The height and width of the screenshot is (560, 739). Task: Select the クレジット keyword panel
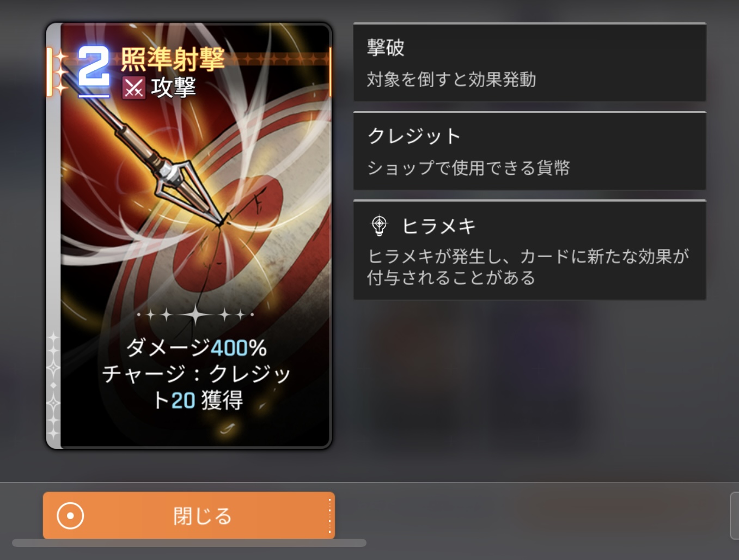pyautogui.click(x=529, y=151)
